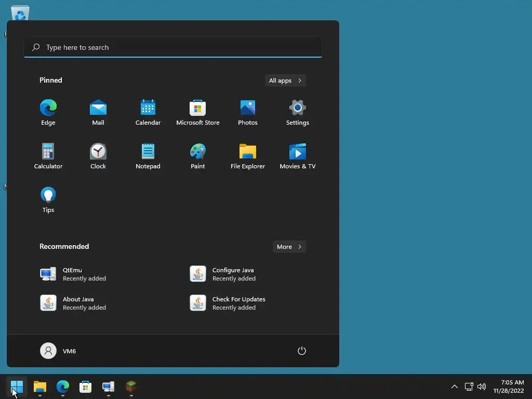Open the clock showing 7:05 AM

pyautogui.click(x=509, y=387)
